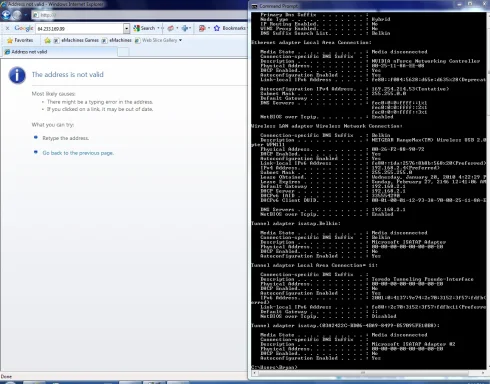This screenshot has height=384, width=490.
Task: Close the Google toolbar with its X
Action: tap(7, 29)
